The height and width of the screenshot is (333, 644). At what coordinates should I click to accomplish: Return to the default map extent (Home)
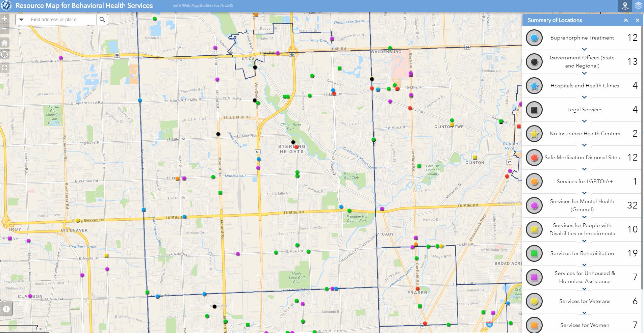click(x=4, y=43)
